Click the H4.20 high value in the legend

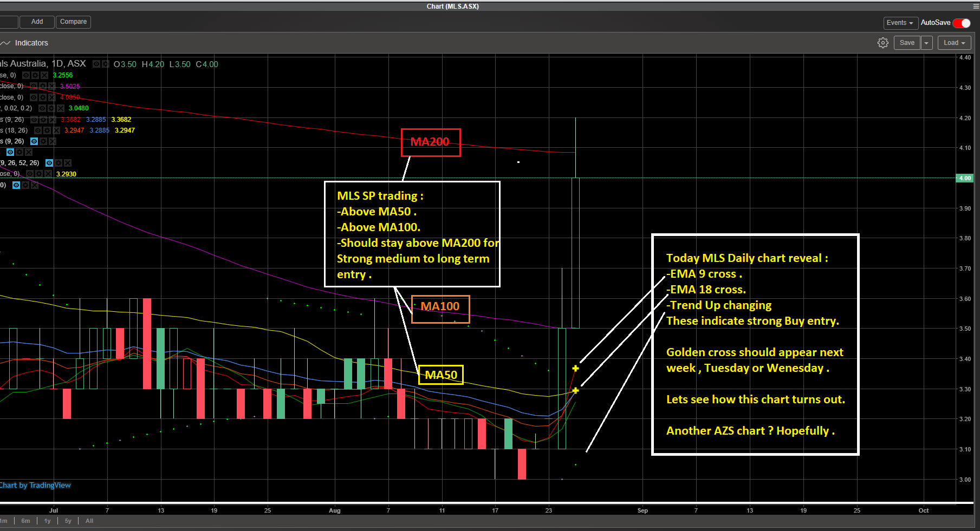pos(153,64)
